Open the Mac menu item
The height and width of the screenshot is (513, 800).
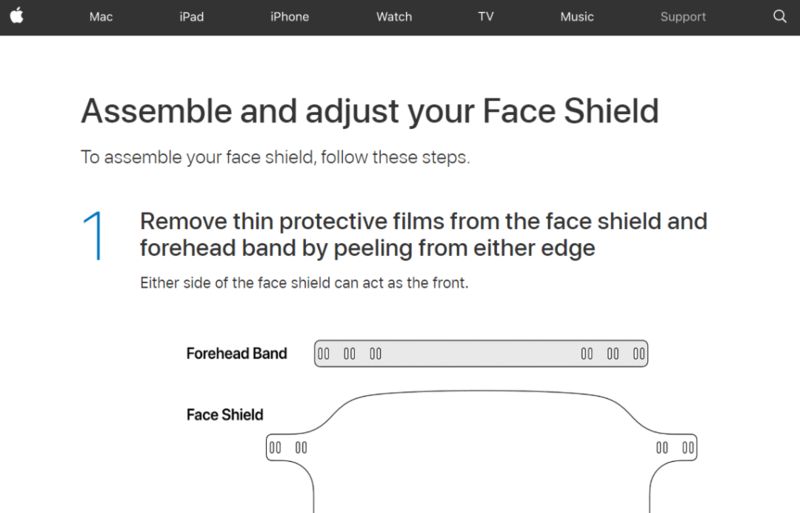pyautogui.click(x=101, y=17)
